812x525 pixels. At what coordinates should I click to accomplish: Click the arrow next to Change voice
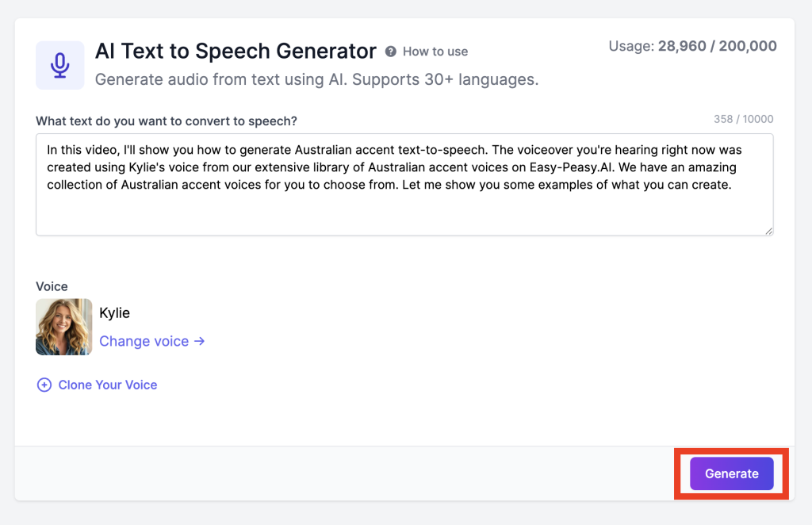pyautogui.click(x=200, y=341)
